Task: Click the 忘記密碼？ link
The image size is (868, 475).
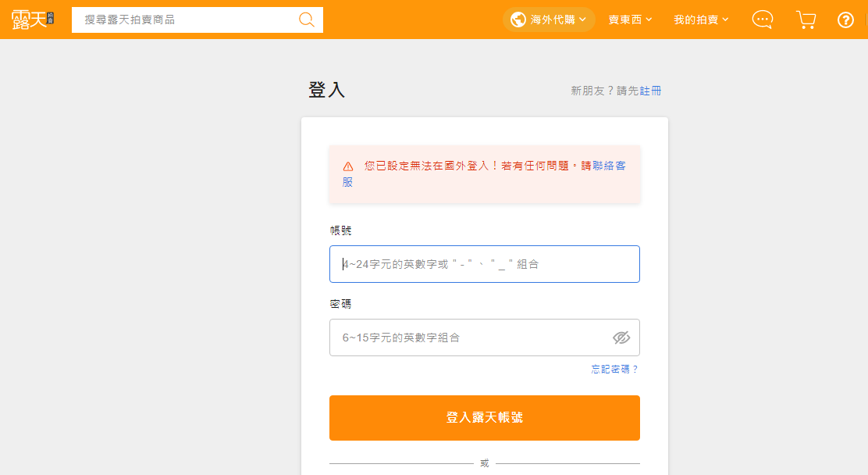Action: click(x=615, y=369)
